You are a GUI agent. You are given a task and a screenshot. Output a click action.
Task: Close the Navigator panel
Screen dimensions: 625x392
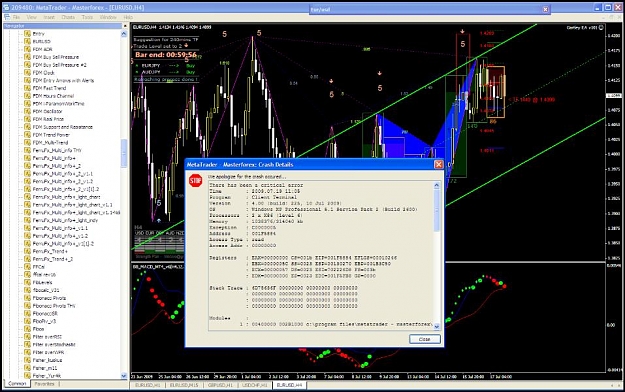click(125, 26)
